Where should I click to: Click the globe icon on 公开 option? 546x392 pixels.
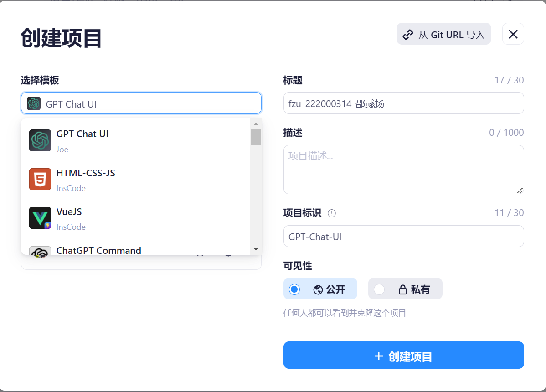318,289
